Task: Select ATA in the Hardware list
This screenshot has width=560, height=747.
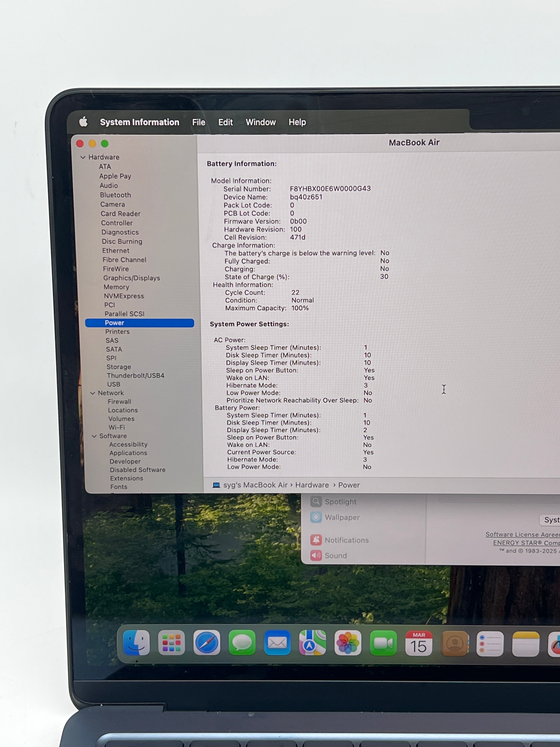Action: [105, 167]
